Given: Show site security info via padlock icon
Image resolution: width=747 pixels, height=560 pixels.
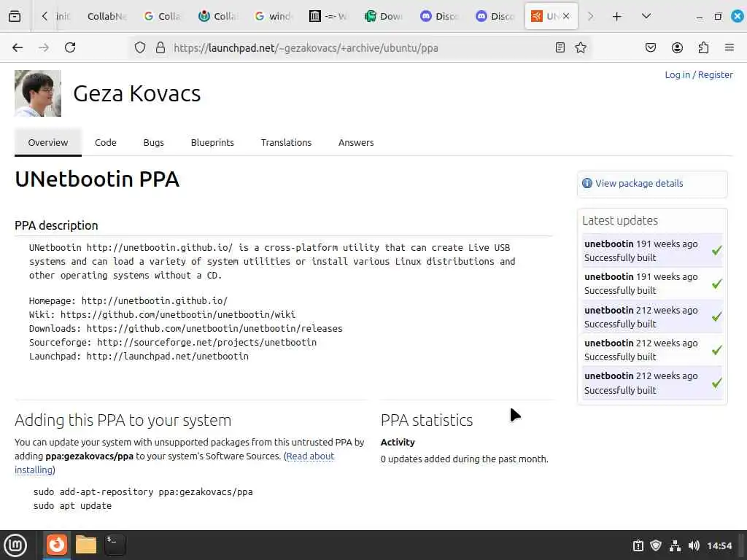Looking at the screenshot, I should (x=160, y=47).
